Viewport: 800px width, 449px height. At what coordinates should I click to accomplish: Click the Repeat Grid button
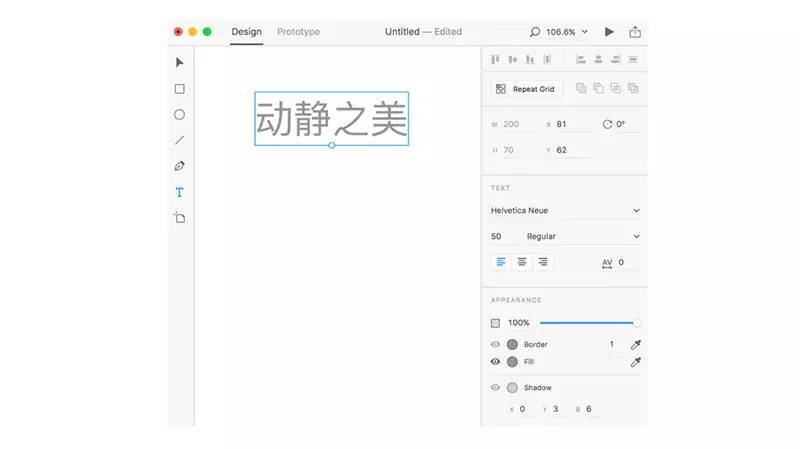point(525,89)
